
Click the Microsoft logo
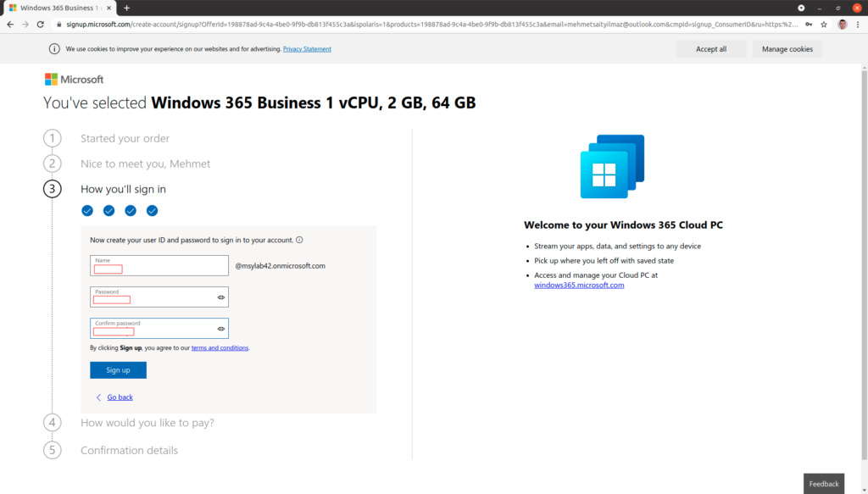point(75,79)
